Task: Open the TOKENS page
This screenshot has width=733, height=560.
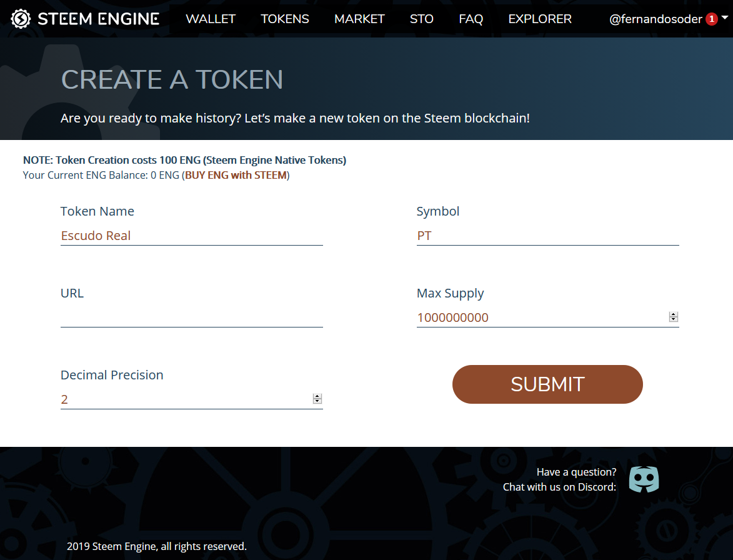Action: 285,19
